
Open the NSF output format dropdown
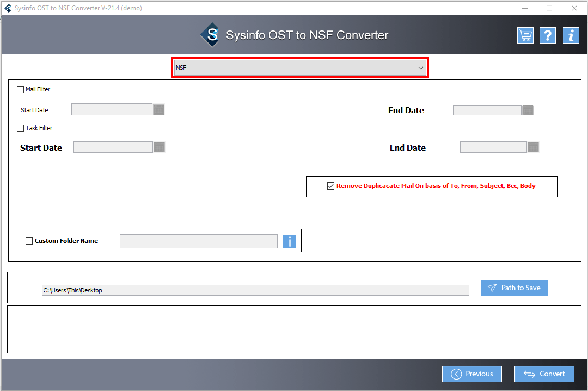300,68
